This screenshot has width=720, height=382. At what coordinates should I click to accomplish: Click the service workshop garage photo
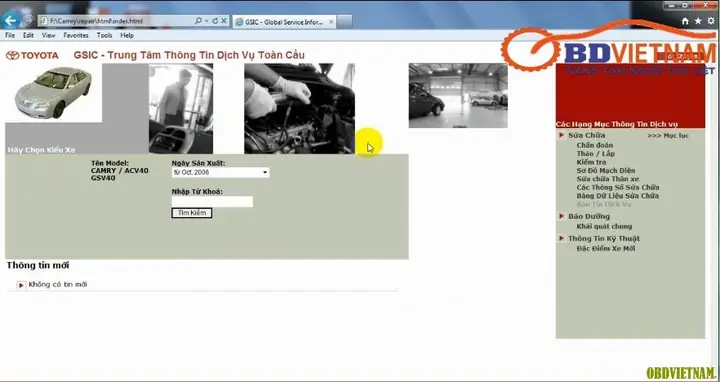click(x=458, y=96)
